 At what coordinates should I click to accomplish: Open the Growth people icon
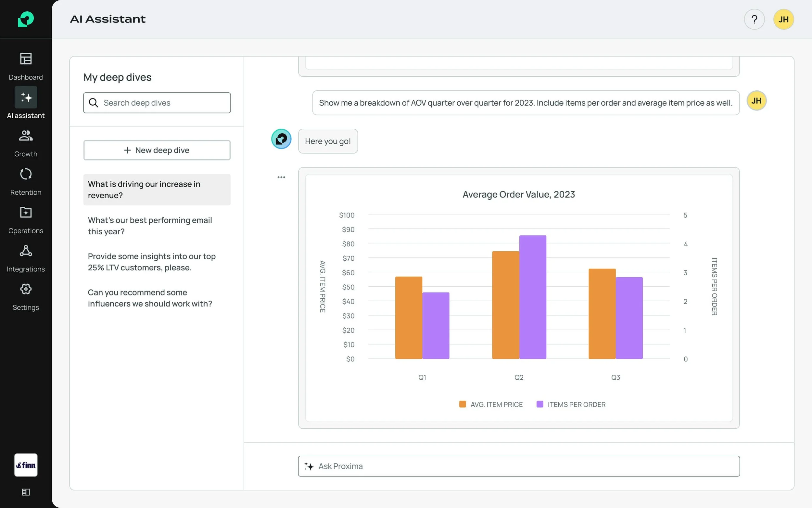point(26,136)
